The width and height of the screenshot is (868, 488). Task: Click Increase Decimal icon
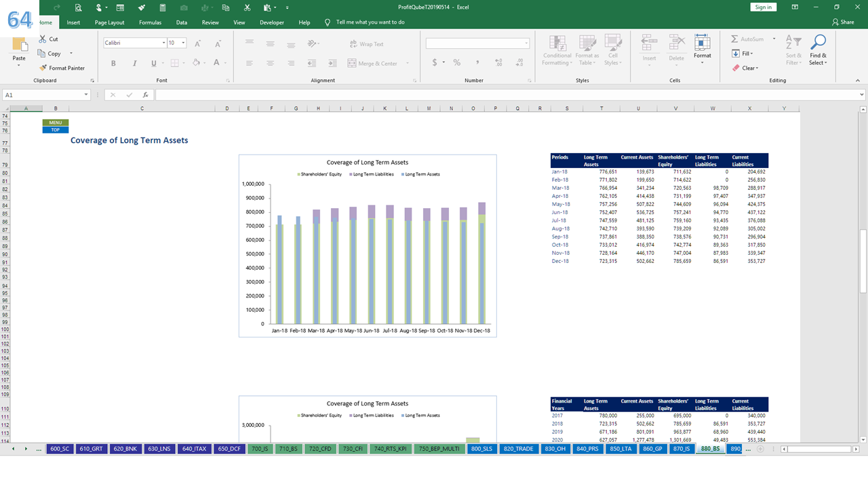(x=498, y=62)
